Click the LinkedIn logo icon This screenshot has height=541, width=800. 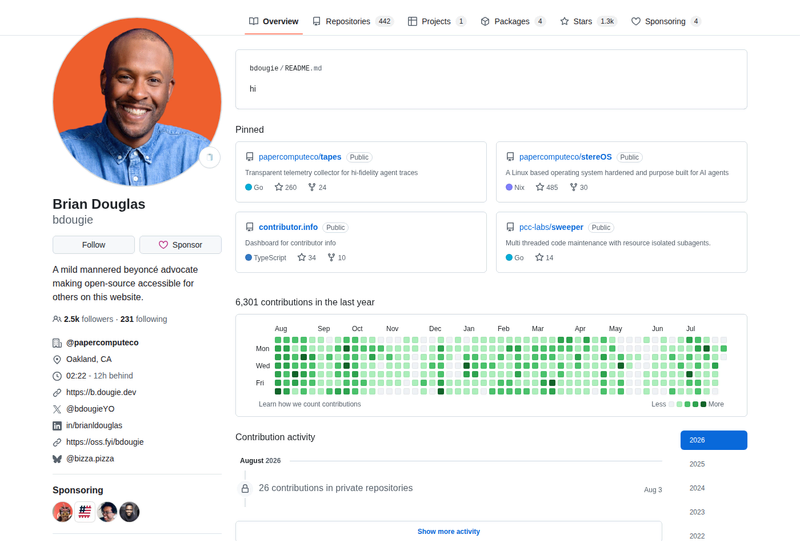(57, 426)
